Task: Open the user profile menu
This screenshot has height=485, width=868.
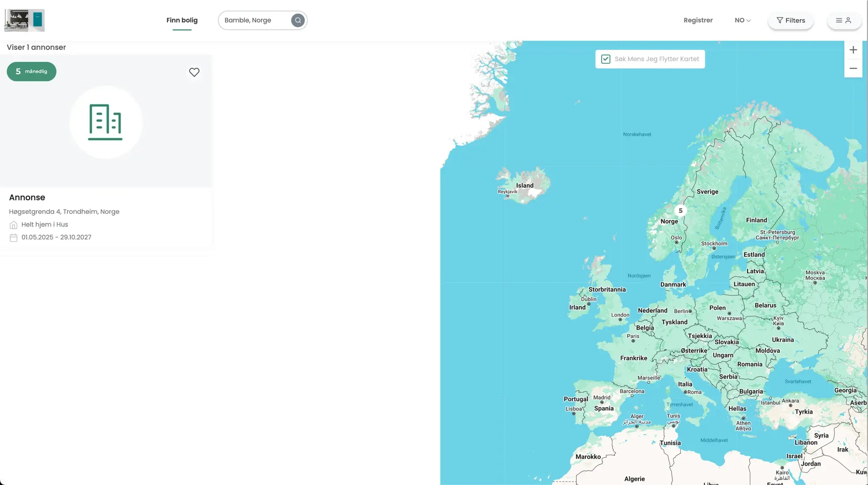Action: (x=844, y=20)
